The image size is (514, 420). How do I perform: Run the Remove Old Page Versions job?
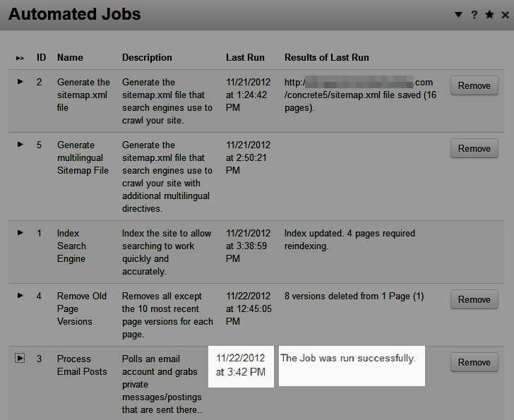click(20, 296)
